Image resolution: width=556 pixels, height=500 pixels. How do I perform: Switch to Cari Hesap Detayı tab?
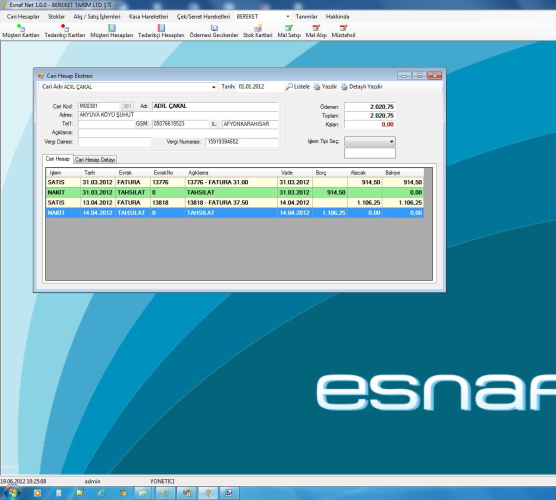(x=95, y=160)
